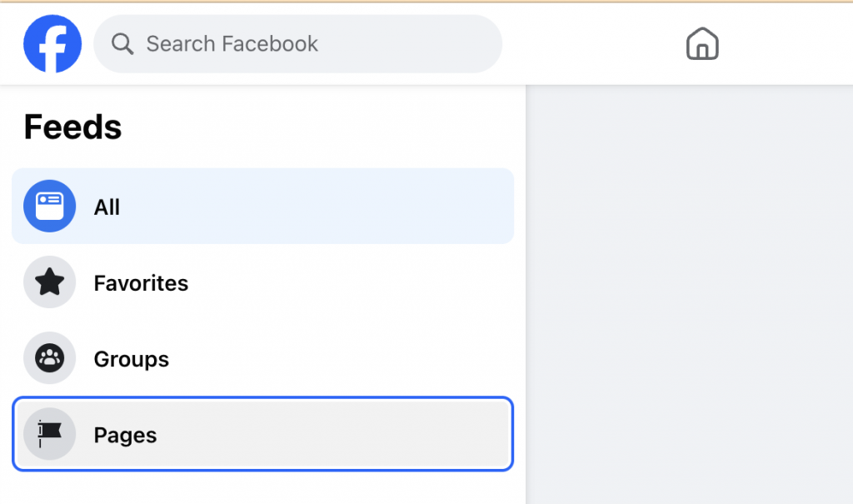Click the empty feed content area
853x504 pixels.
point(690,292)
